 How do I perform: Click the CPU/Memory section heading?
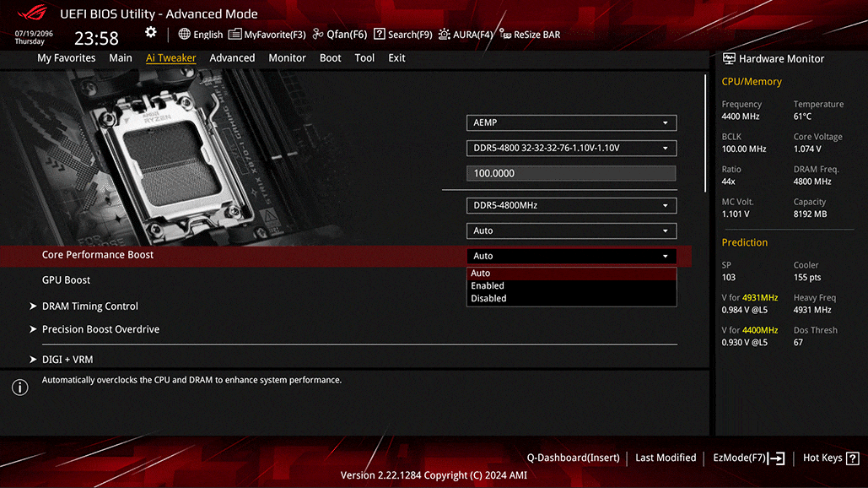(x=752, y=81)
